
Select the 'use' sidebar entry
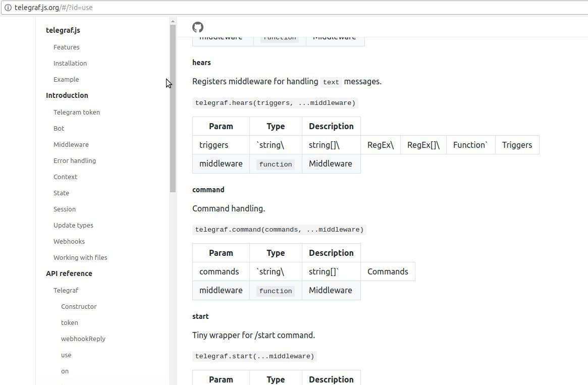[66, 355]
